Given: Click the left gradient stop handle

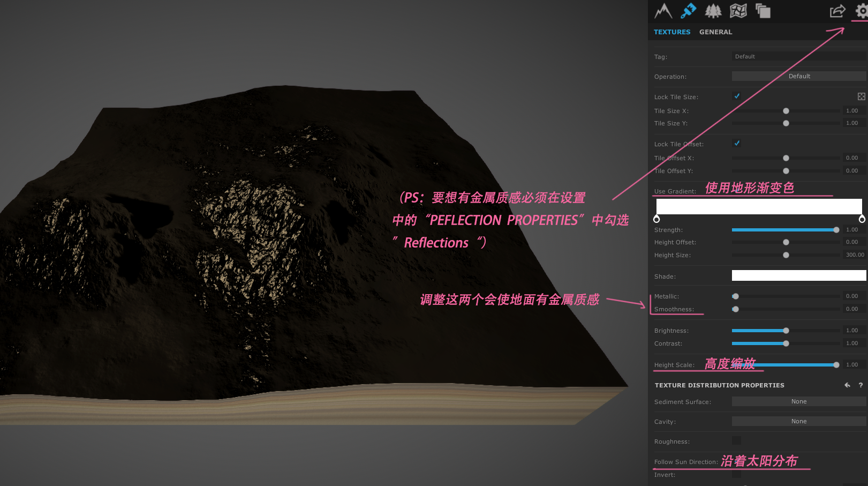Looking at the screenshot, I should point(656,219).
